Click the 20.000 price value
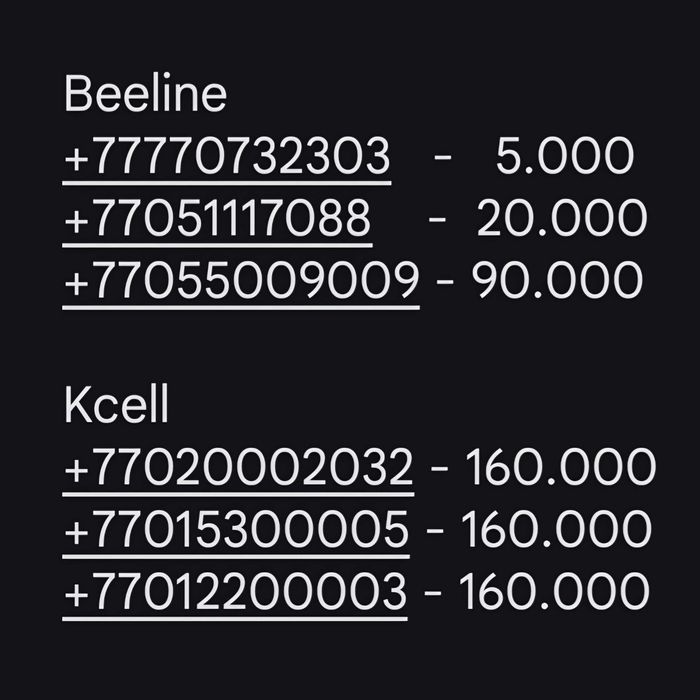 click(561, 220)
